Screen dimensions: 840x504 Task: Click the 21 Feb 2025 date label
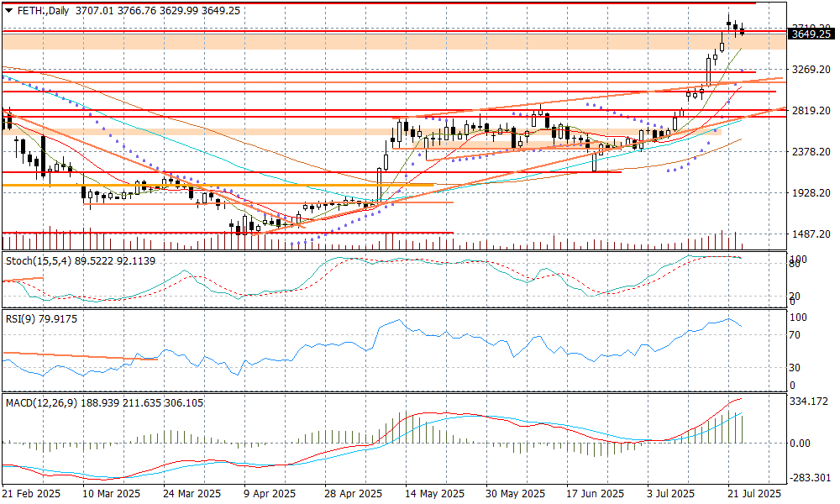32,493
